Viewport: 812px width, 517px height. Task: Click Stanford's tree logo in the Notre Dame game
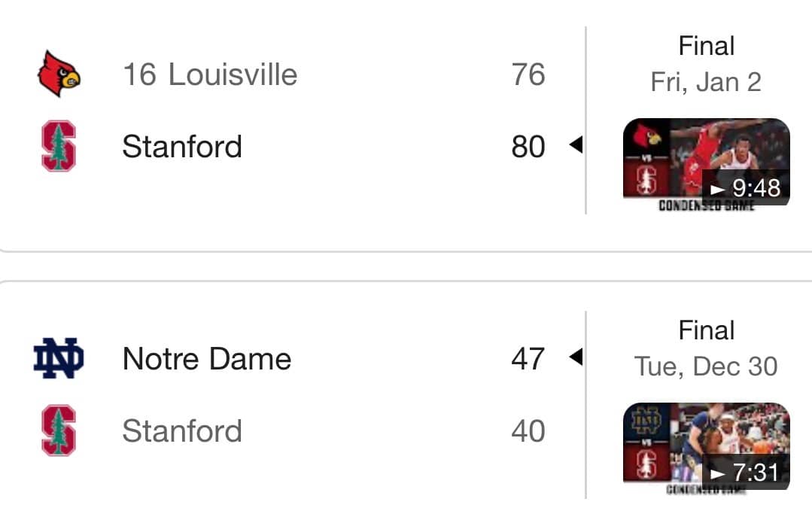coord(58,430)
